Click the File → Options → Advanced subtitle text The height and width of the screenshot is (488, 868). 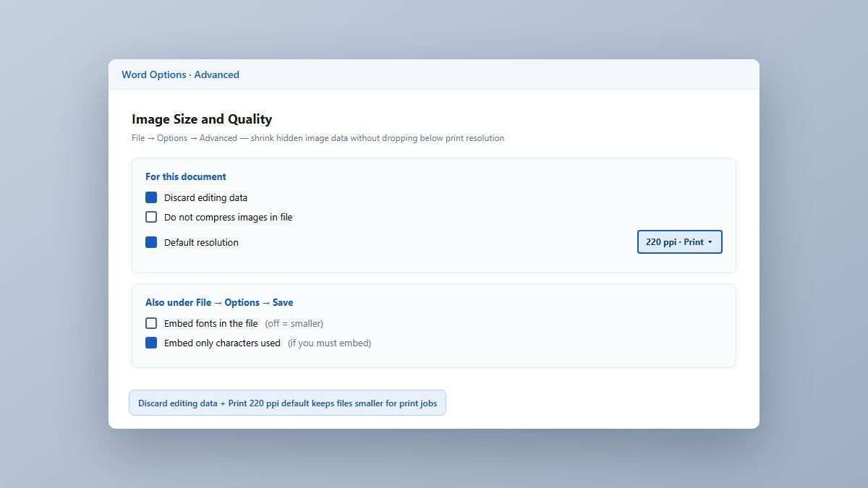(318, 138)
